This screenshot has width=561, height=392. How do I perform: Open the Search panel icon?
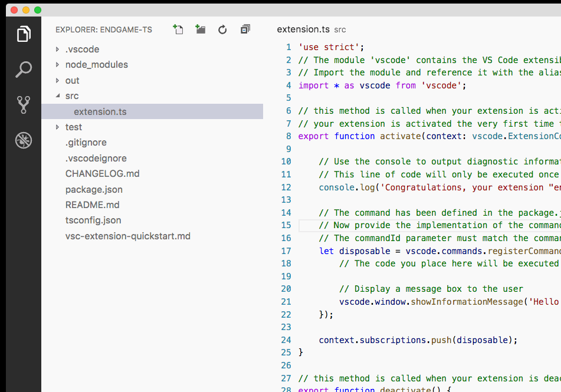[x=23, y=70]
